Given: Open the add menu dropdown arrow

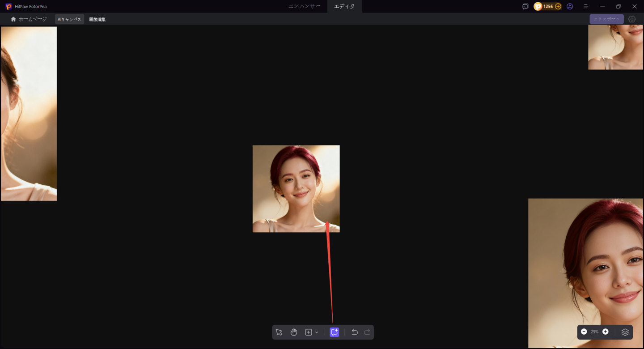Looking at the screenshot, I should click(x=317, y=332).
